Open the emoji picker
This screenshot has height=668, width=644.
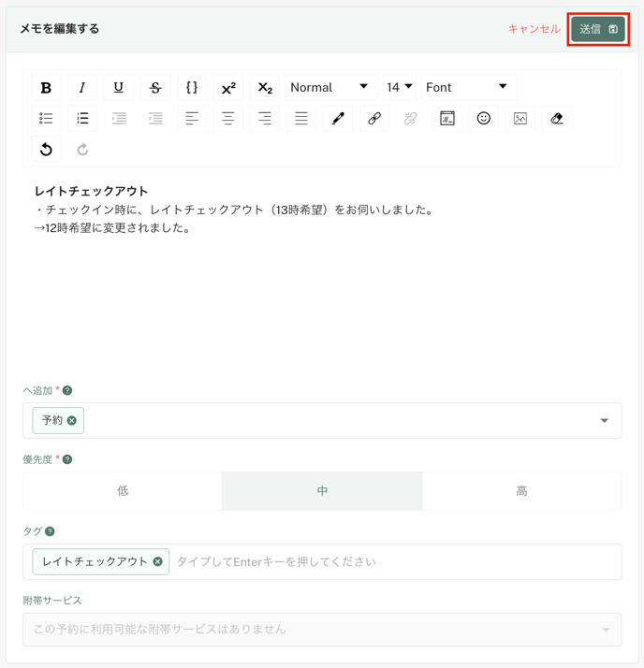pyautogui.click(x=483, y=119)
